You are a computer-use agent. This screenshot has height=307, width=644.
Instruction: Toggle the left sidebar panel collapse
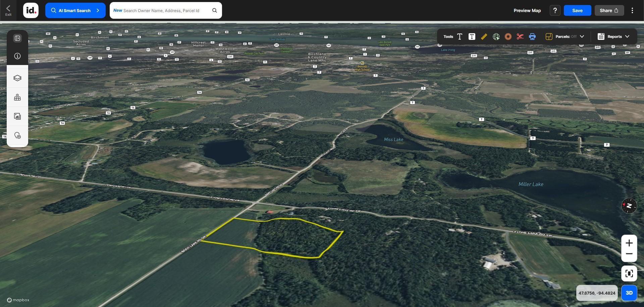pyautogui.click(x=17, y=38)
